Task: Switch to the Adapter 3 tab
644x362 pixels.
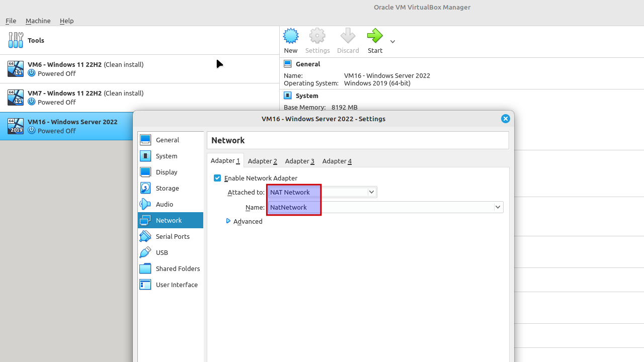Action: (x=300, y=161)
